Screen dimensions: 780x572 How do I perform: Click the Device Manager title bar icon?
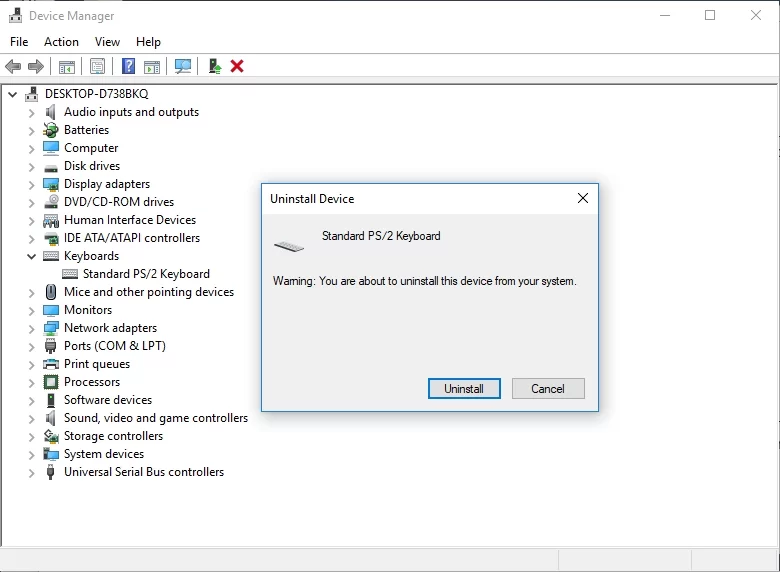coord(15,15)
